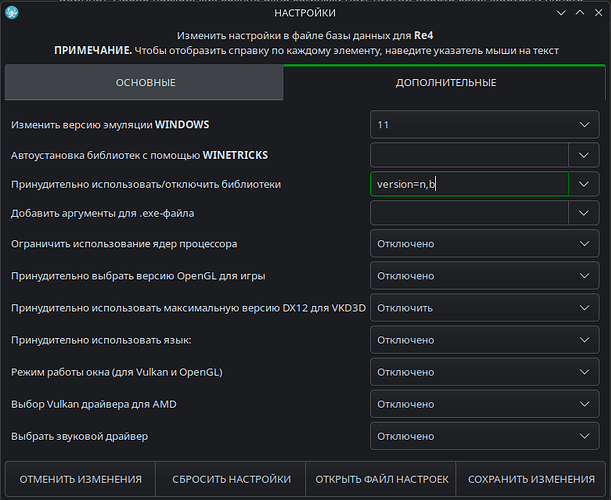Click the arrow next to the 'version=n,b' field
Screen dimensions: 611x500
tap(584, 184)
